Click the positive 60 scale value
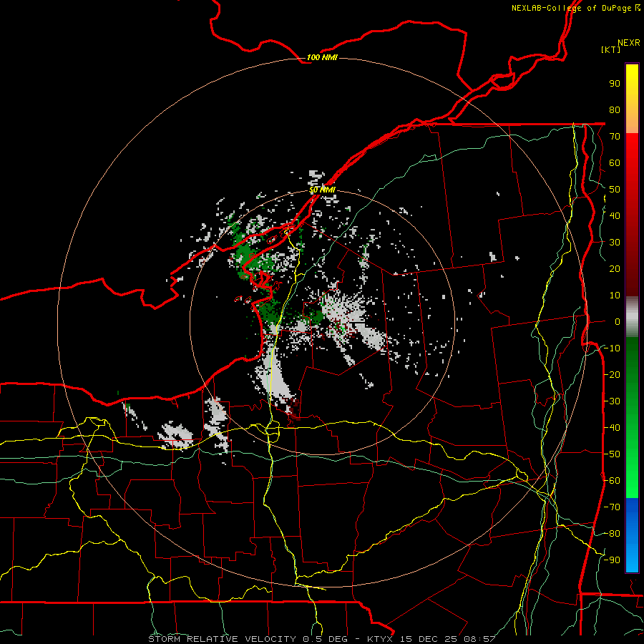Viewport: 644px width, 644px height. point(615,163)
